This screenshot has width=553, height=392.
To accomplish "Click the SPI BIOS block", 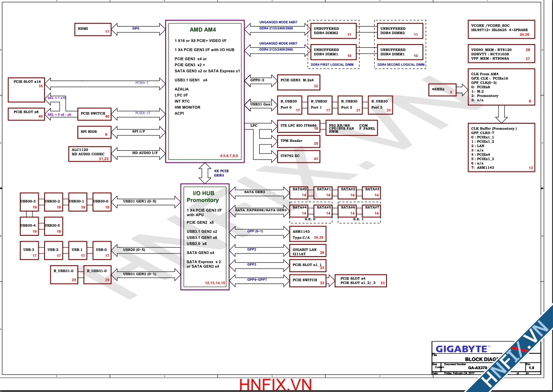I will click(94, 132).
